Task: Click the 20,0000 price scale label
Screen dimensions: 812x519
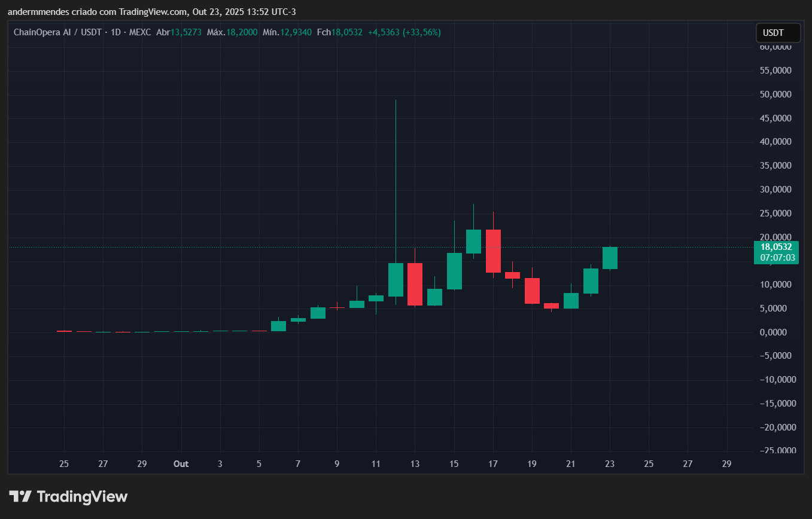Action: click(777, 237)
